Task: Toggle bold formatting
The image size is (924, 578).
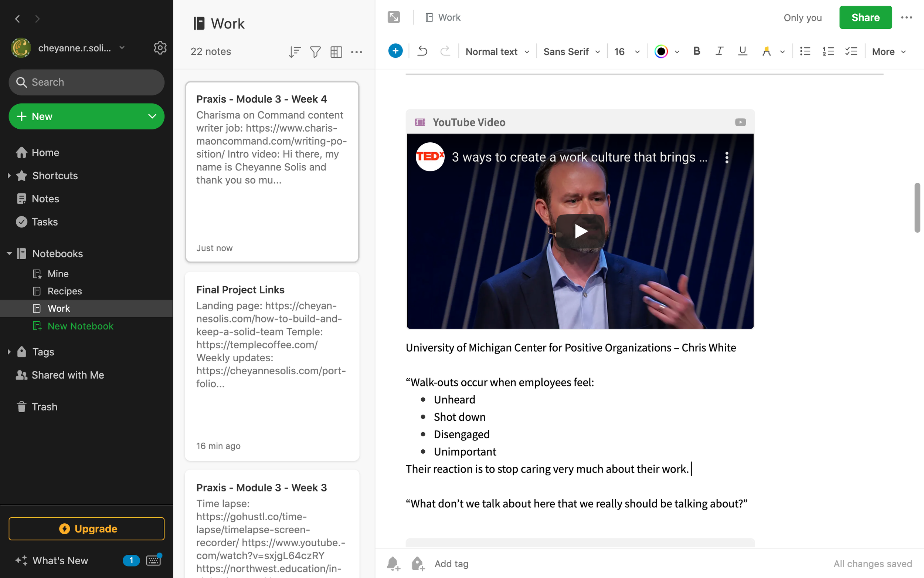Action: tap(696, 51)
